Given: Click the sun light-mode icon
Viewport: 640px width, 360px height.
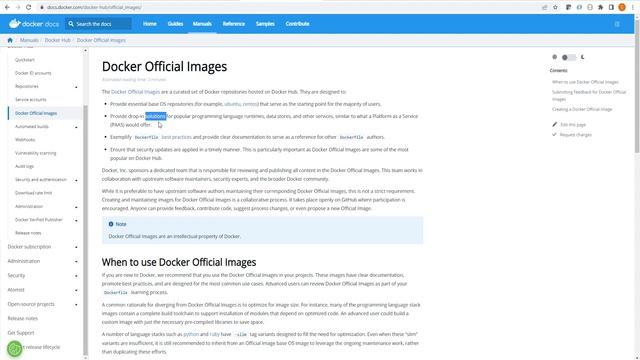Looking at the screenshot, I should [554, 57].
